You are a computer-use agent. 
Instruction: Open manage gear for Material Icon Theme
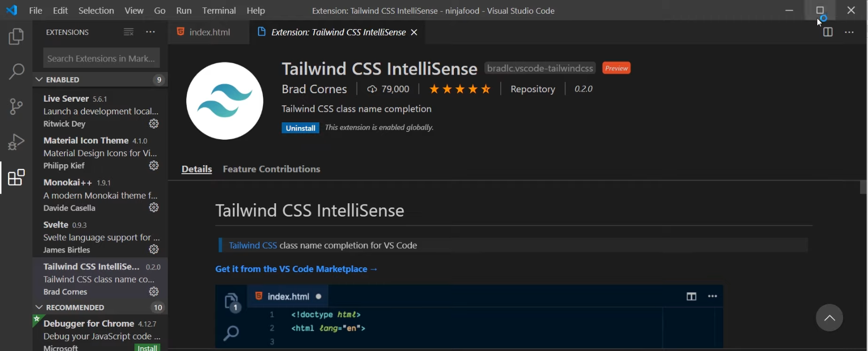154,166
